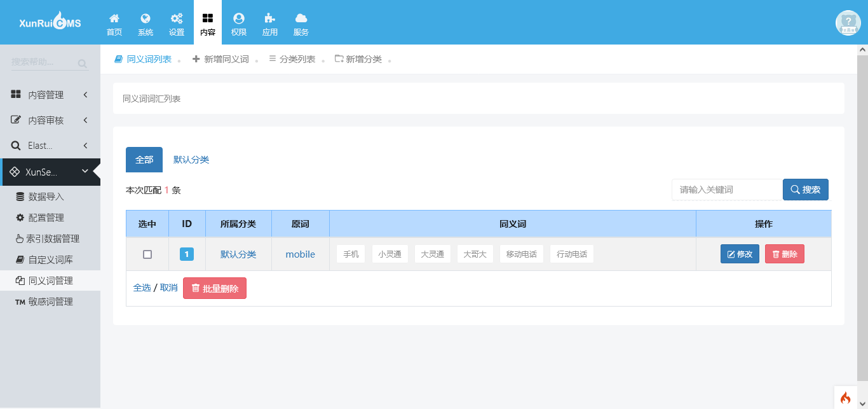Click the 小灵通 synonym tag
This screenshot has height=409, width=868.
[390, 254]
